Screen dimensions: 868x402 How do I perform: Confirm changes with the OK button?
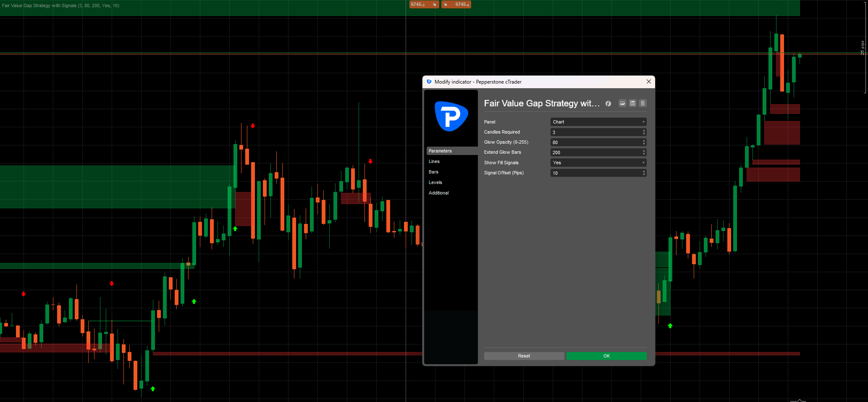tap(606, 356)
